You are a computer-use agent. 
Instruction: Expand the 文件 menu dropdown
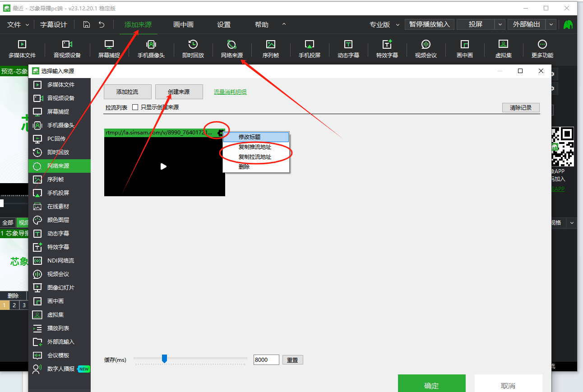18,25
